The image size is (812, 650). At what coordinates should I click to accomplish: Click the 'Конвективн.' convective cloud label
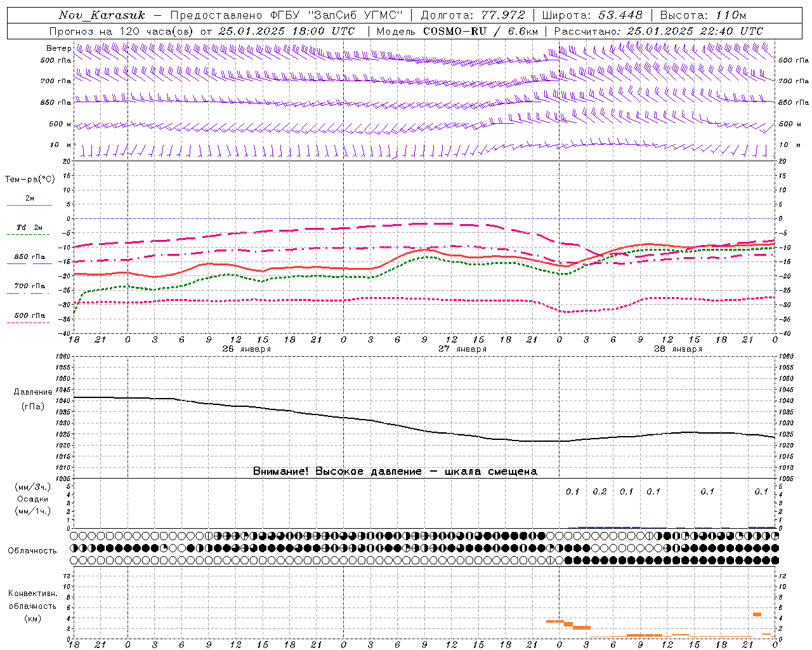[33, 594]
